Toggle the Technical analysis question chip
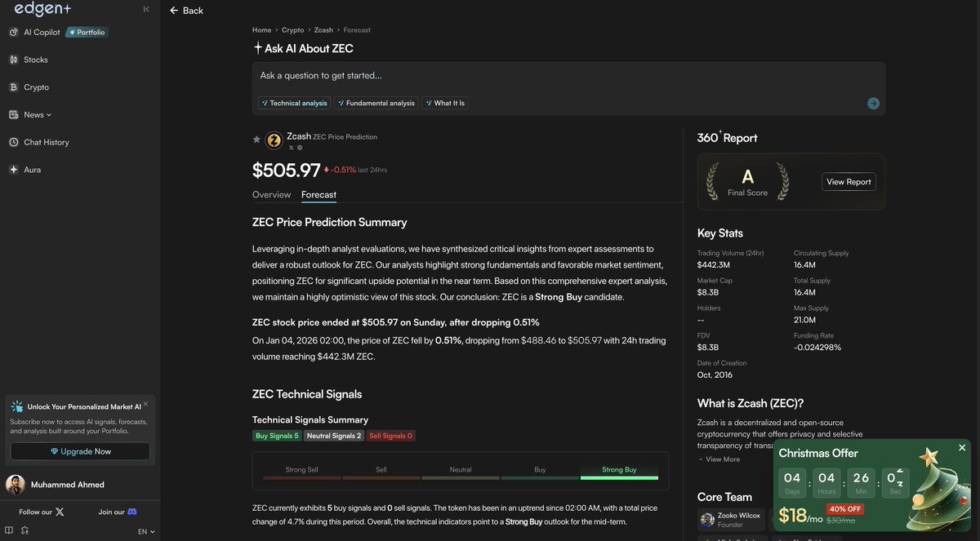Image resolution: width=980 pixels, height=541 pixels. tap(293, 103)
